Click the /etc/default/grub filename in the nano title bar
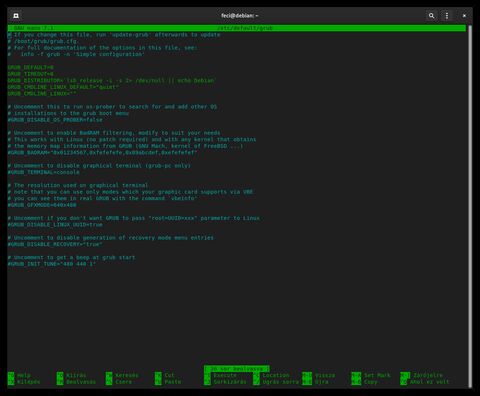 (245, 28)
